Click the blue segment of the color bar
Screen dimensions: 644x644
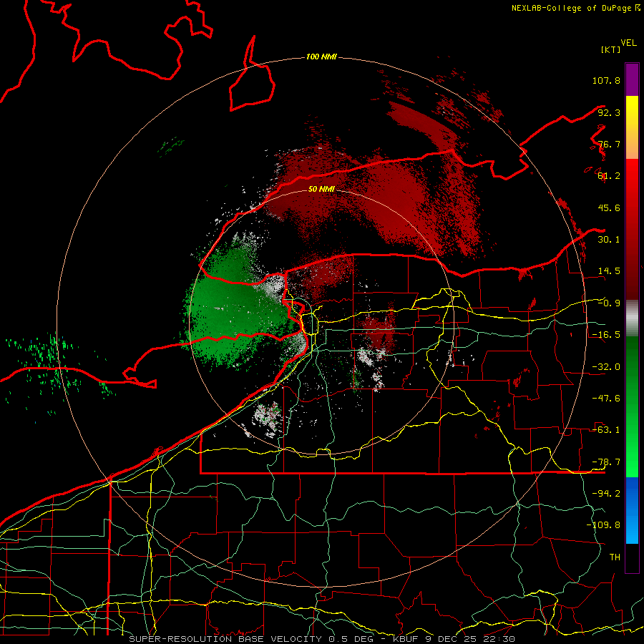[x=632, y=510]
